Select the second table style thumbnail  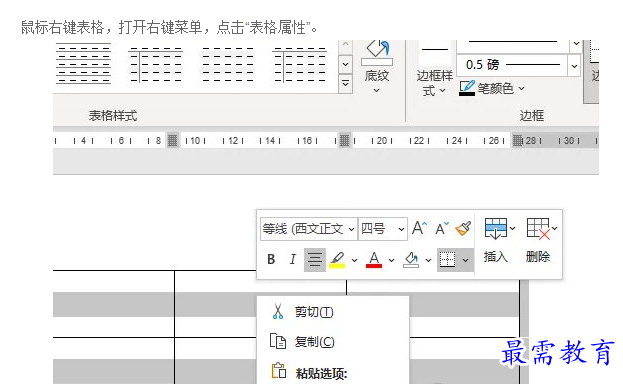coord(155,64)
